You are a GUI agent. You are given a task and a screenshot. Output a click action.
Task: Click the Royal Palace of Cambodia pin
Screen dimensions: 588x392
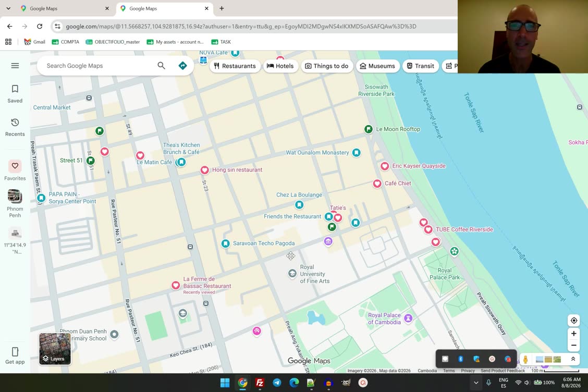coord(408,318)
